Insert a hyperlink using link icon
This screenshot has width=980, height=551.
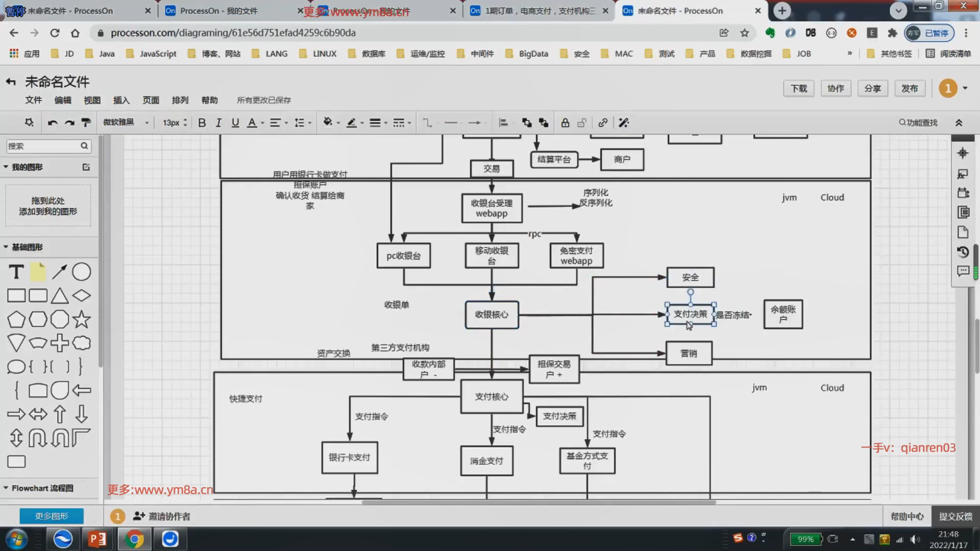(x=603, y=122)
